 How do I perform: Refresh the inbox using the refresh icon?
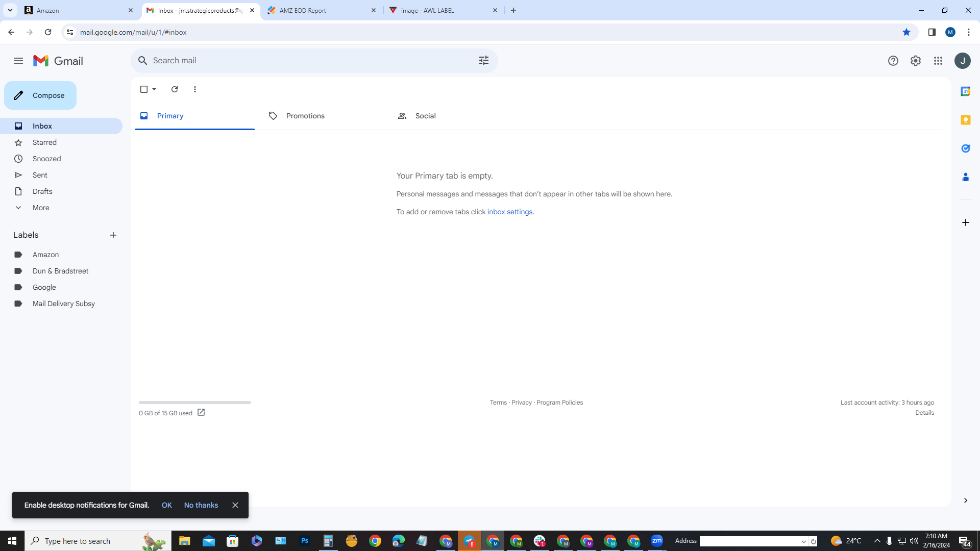point(175,89)
